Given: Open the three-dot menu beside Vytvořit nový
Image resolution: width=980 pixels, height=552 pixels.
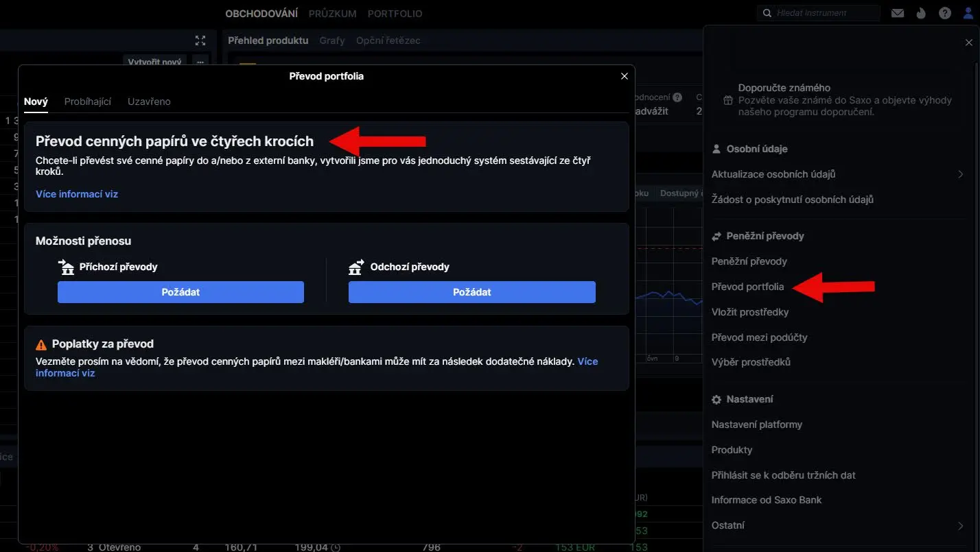Looking at the screenshot, I should pyautogui.click(x=200, y=62).
